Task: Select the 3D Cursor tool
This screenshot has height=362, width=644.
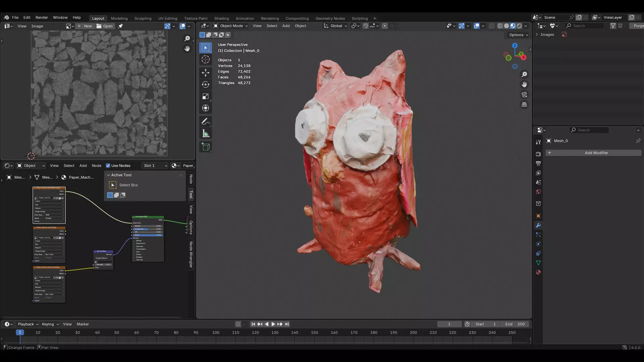Action: (x=206, y=60)
